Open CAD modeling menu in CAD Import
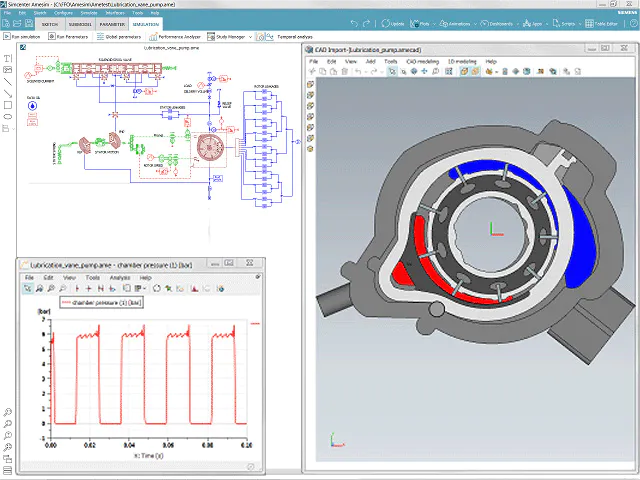Viewport: 640px width, 480px height. point(423,61)
